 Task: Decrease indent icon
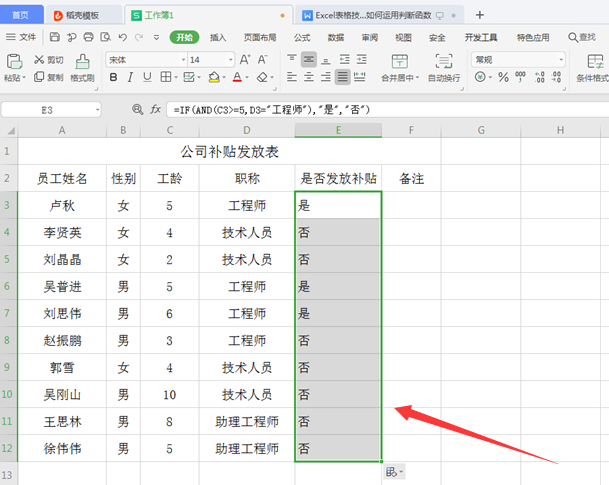point(345,59)
